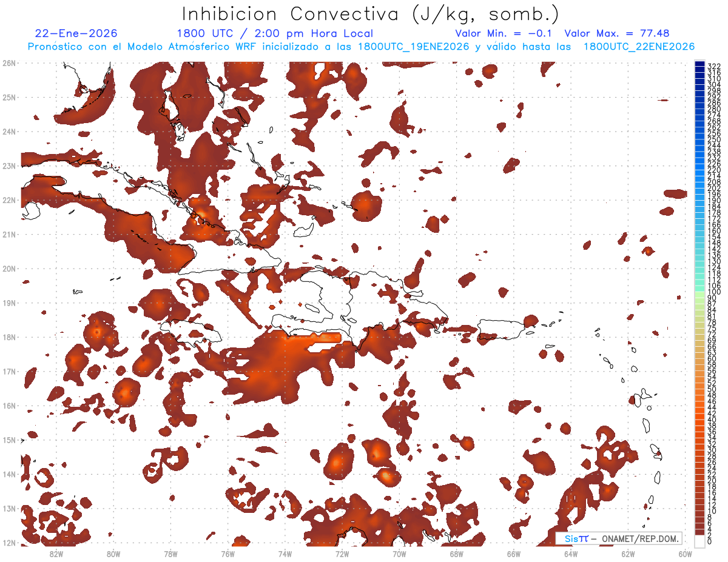Click the title 'Inhibicion Convectiva (J/kg, somb.)'
This screenshot has height=562, width=728.
[370, 15]
